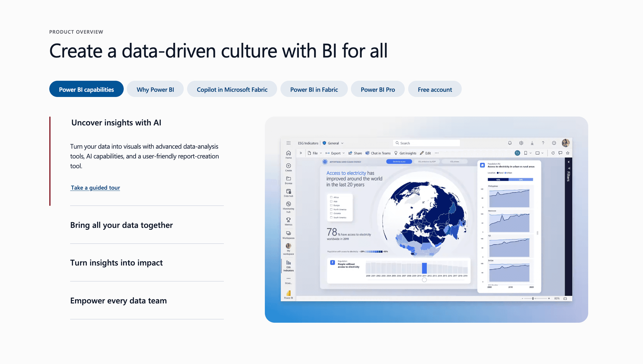Expand the Export dropdown menu
This screenshot has height=364, width=643.
(335, 153)
